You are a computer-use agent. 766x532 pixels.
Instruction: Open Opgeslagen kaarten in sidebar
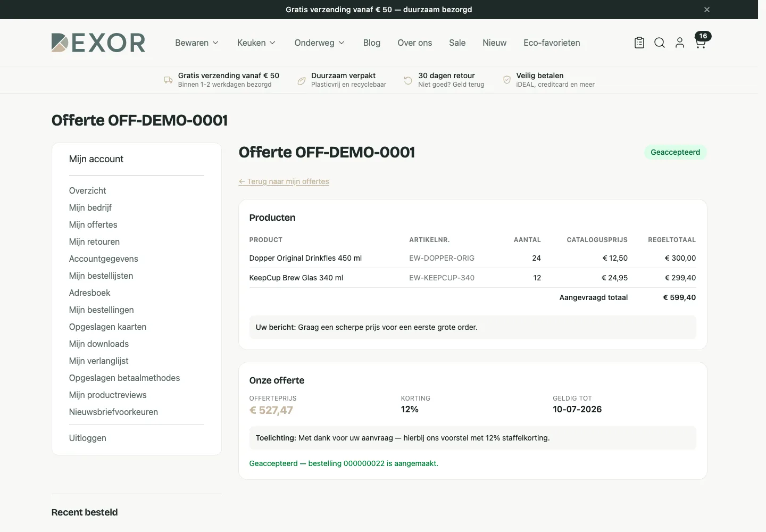[x=108, y=327]
